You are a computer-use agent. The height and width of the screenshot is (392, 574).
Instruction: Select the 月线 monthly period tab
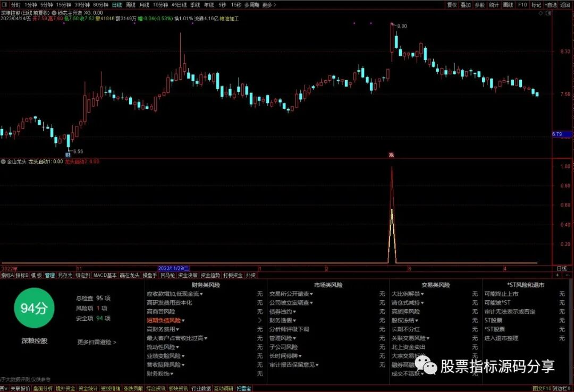click(x=144, y=5)
